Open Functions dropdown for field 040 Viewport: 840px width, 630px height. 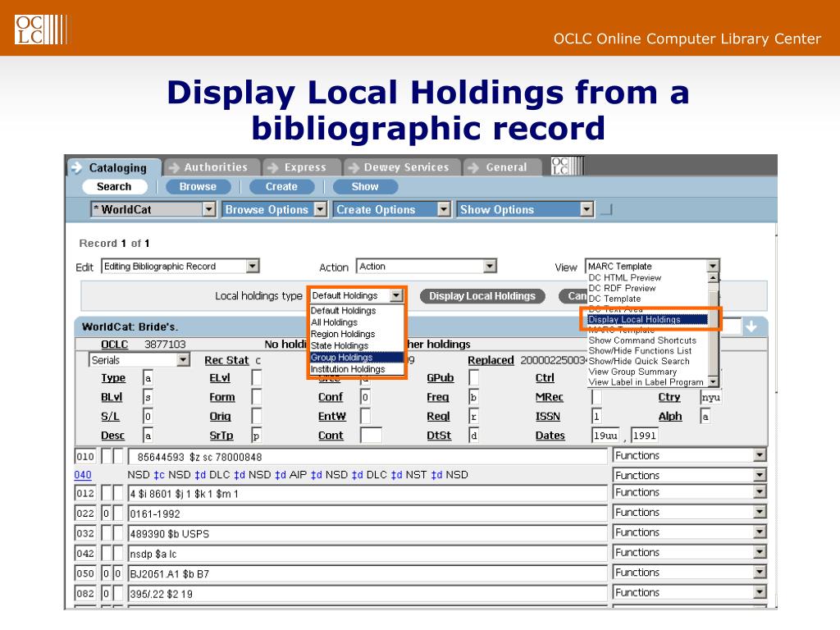pos(689,475)
